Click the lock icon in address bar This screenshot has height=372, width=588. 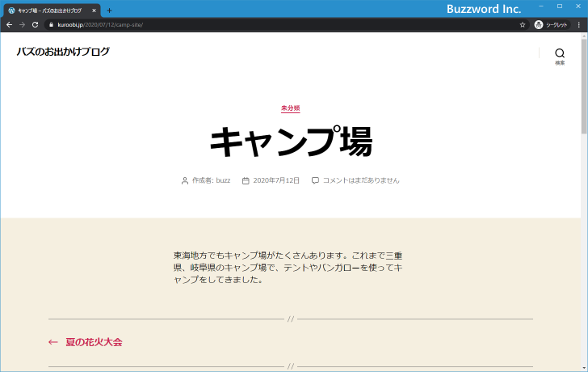tap(50, 25)
